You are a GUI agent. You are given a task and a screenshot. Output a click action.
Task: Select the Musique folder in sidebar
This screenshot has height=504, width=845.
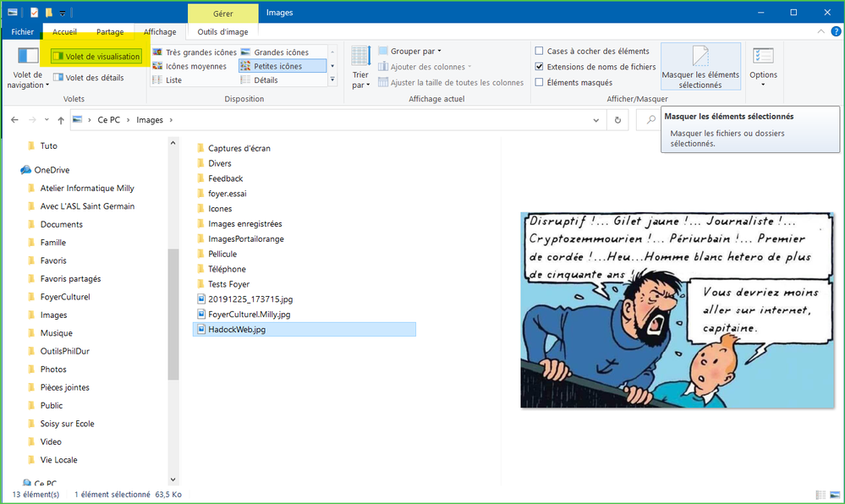(x=56, y=333)
